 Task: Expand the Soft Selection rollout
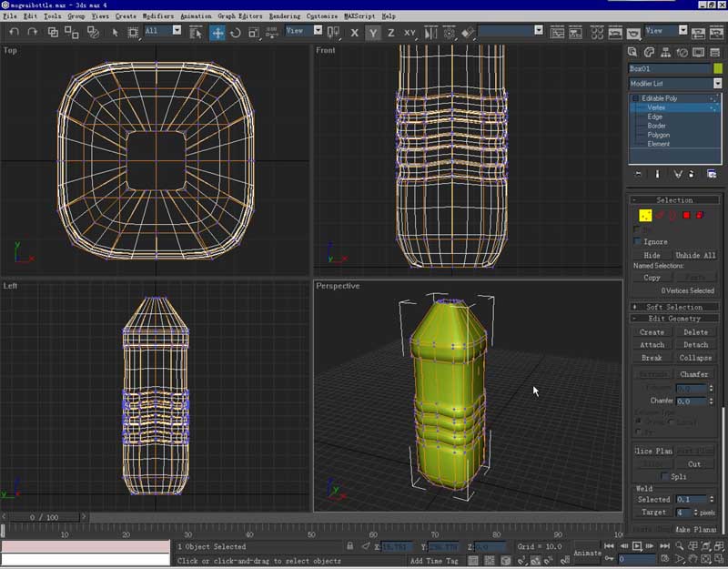tap(674, 307)
